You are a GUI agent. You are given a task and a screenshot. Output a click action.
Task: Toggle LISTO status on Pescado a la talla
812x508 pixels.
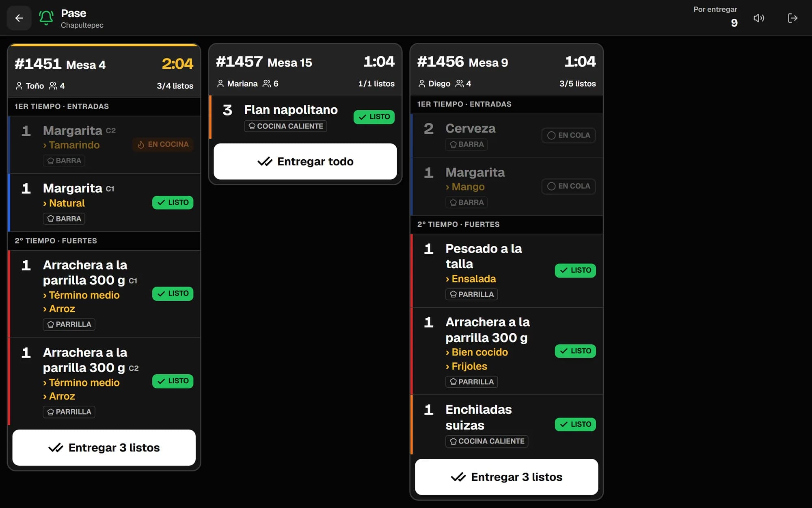tap(575, 270)
